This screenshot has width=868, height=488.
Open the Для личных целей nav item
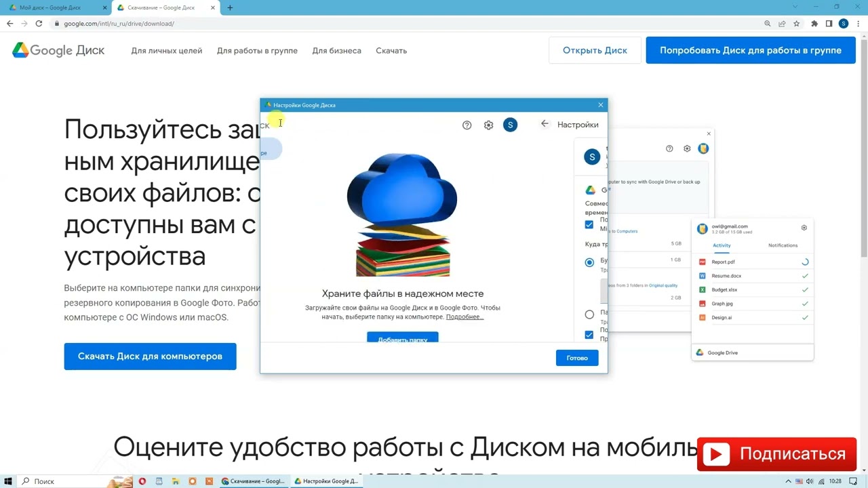pos(167,51)
